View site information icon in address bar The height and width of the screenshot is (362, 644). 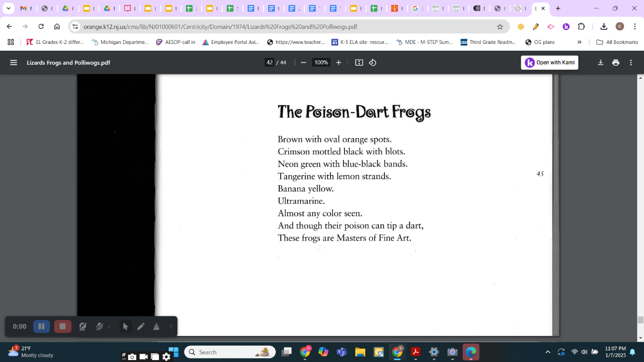(x=75, y=27)
